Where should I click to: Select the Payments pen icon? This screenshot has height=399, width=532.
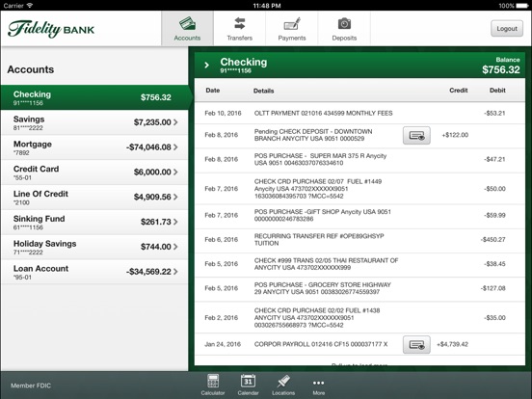click(292, 24)
